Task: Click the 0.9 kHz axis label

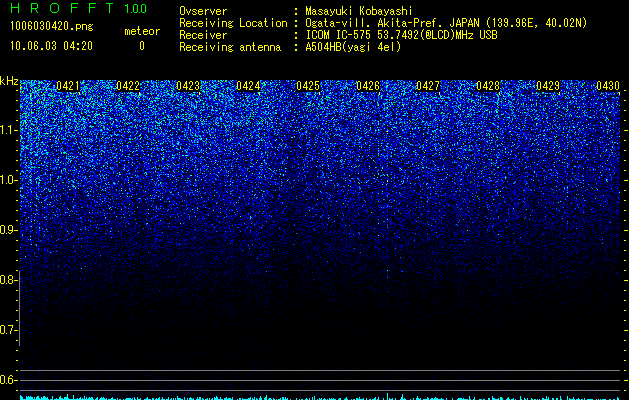Action: 8,230
